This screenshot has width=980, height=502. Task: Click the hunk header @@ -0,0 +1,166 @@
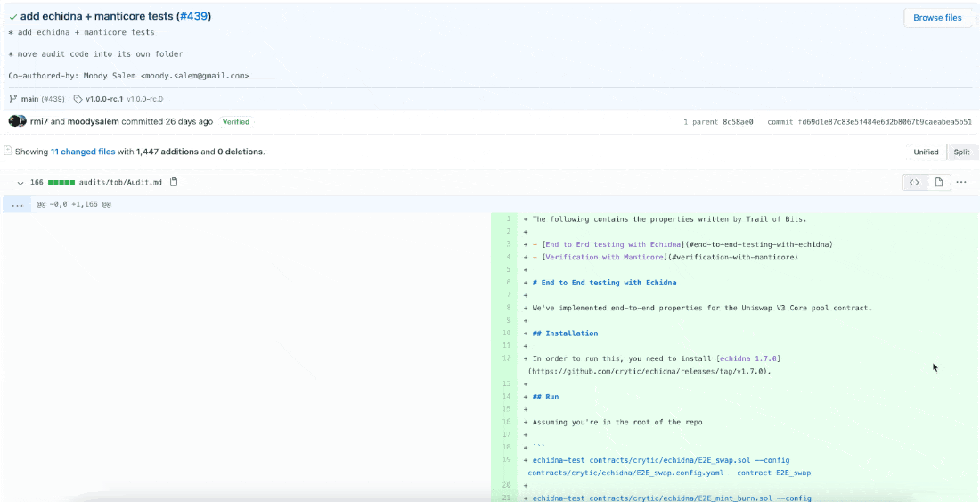pos(74,204)
